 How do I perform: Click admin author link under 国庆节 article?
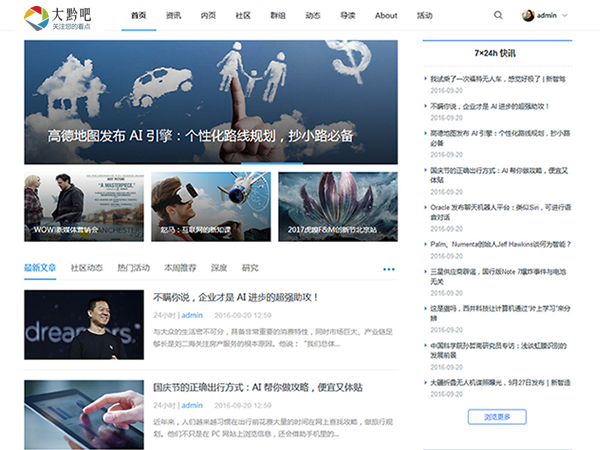click(192, 405)
